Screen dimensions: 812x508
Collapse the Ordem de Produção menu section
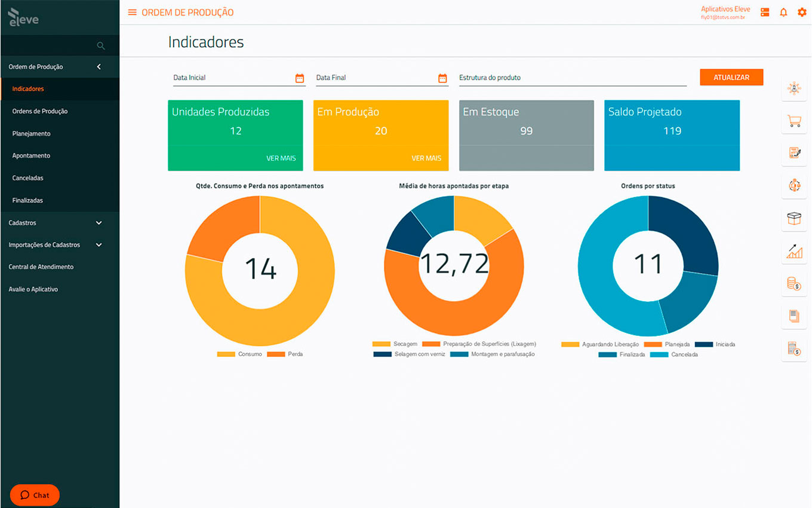click(x=99, y=67)
